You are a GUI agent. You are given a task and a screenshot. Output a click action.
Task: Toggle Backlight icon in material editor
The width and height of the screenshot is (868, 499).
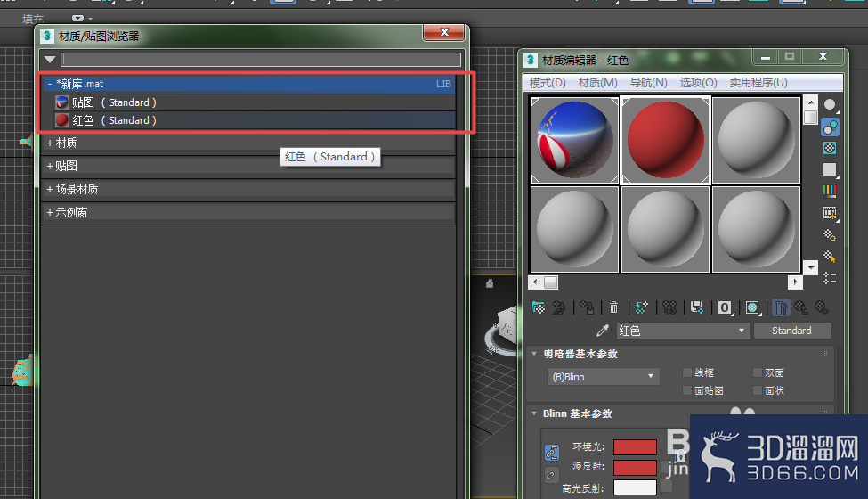[x=829, y=127]
